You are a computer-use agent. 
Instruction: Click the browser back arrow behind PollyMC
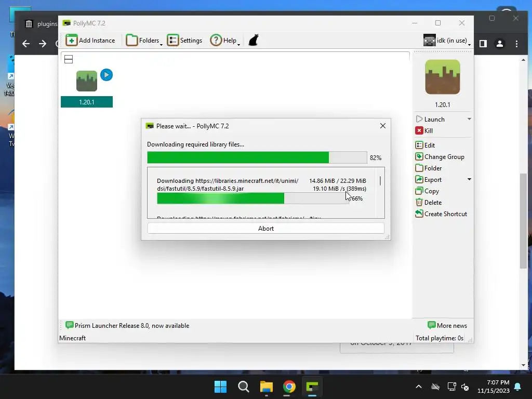click(26, 44)
